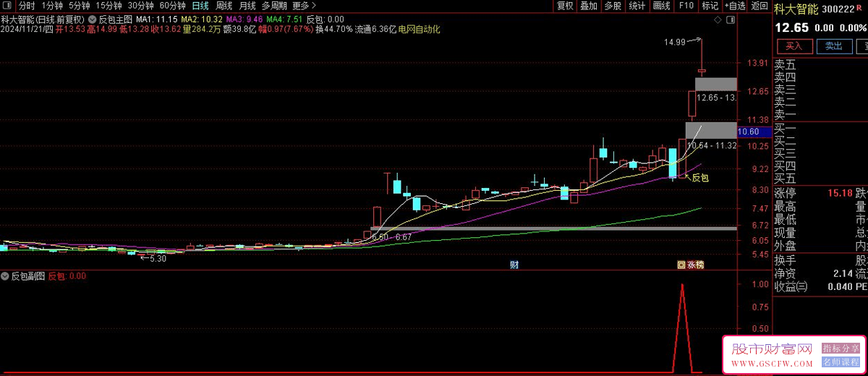Open 统计 statistics tool
868x376 pixels.
[x=637, y=6]
